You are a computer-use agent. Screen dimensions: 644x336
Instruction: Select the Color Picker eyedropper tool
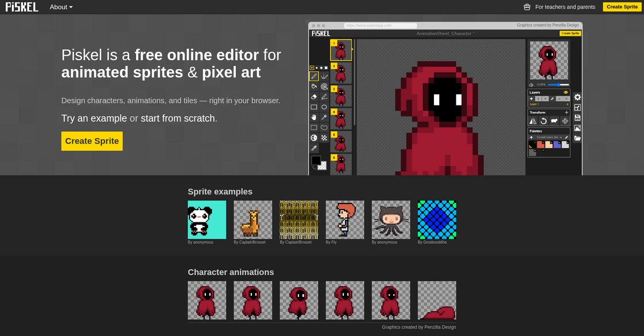pos(314,148)
